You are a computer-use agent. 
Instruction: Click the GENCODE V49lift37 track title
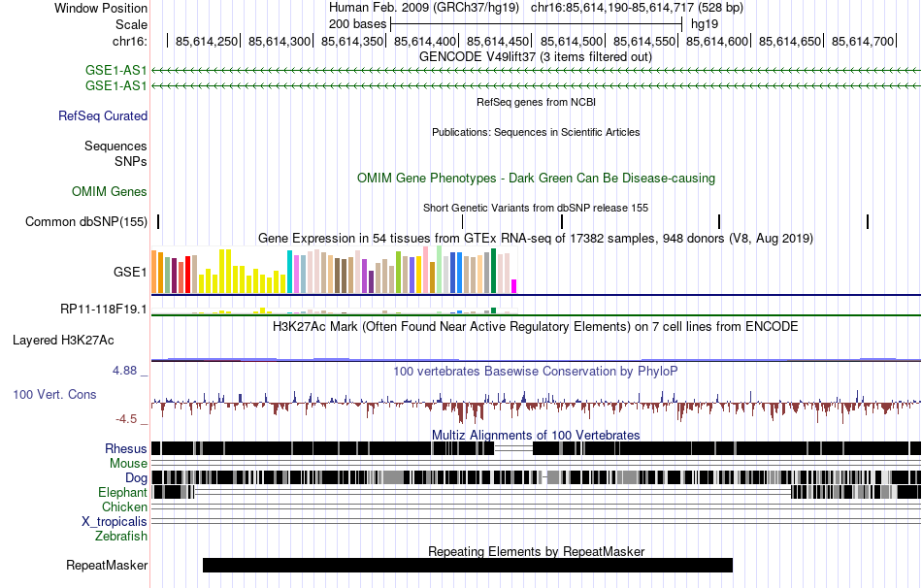[x=535, y=57]
